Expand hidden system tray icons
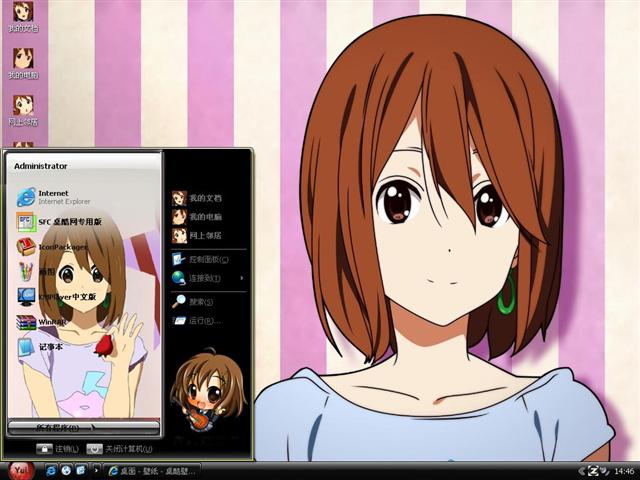 click(580, 471)
